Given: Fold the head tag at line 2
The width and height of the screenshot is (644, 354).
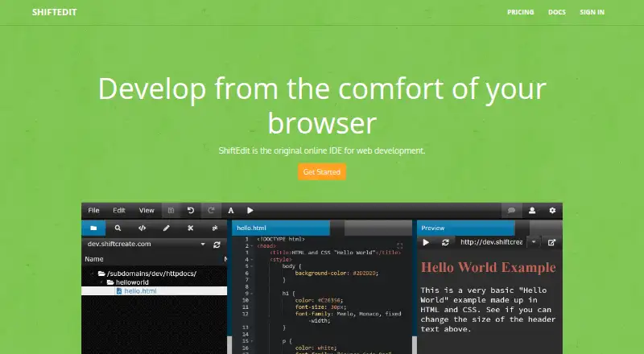Looking at the screenshot, I should 252,246.
